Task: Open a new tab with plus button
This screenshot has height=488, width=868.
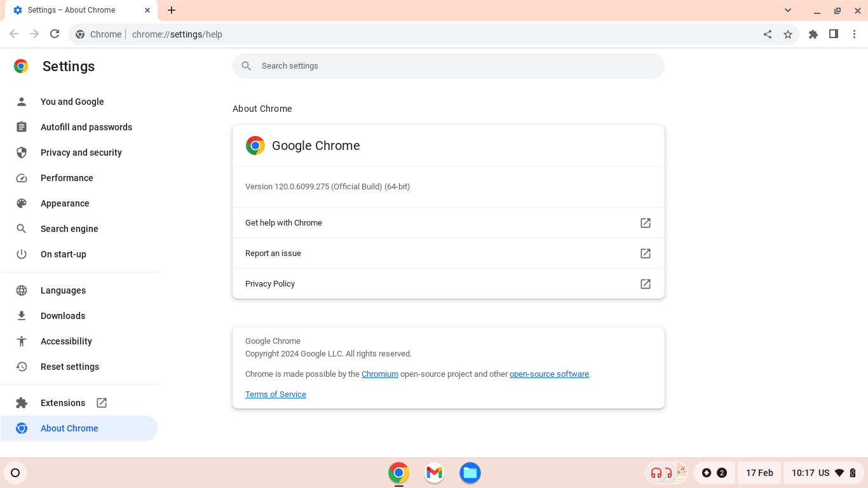Action: point(172,10)
